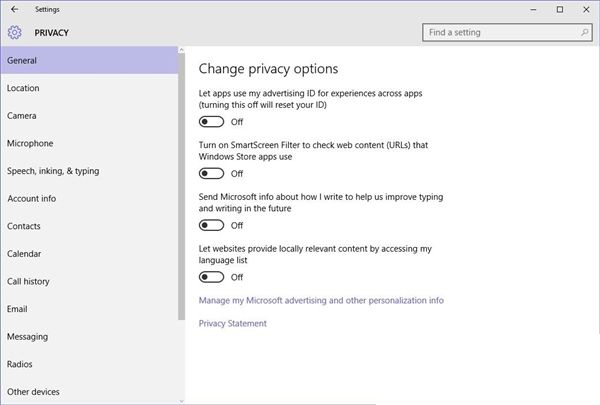Toggle the send typing info switch

(211, 225)
